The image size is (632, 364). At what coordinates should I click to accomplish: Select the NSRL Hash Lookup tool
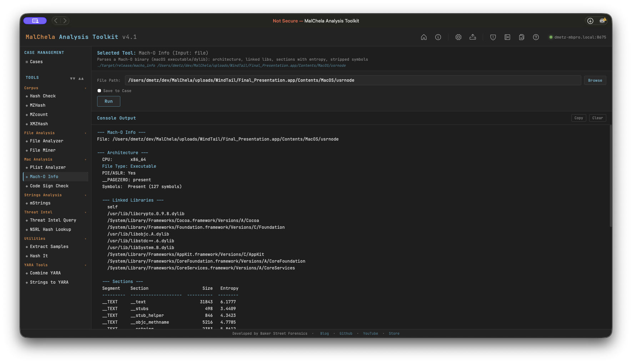tap(55, 229)
